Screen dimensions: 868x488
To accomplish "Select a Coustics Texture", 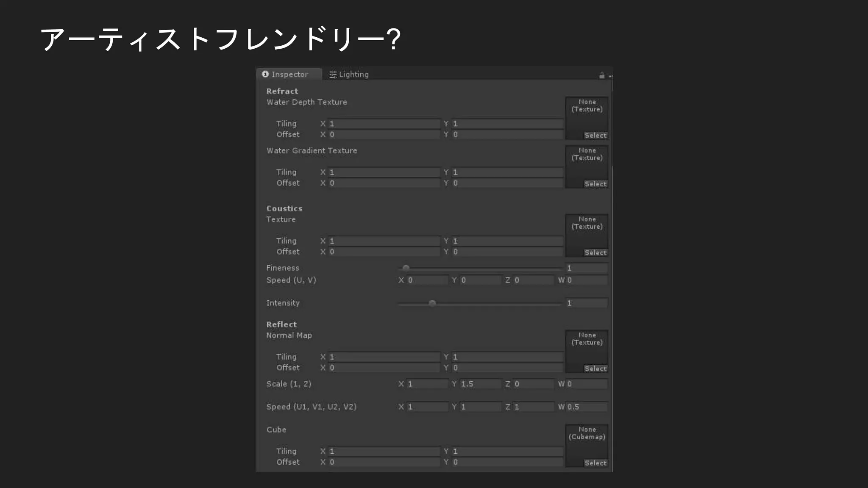I will pyautogui.click(x=595, y=252).
